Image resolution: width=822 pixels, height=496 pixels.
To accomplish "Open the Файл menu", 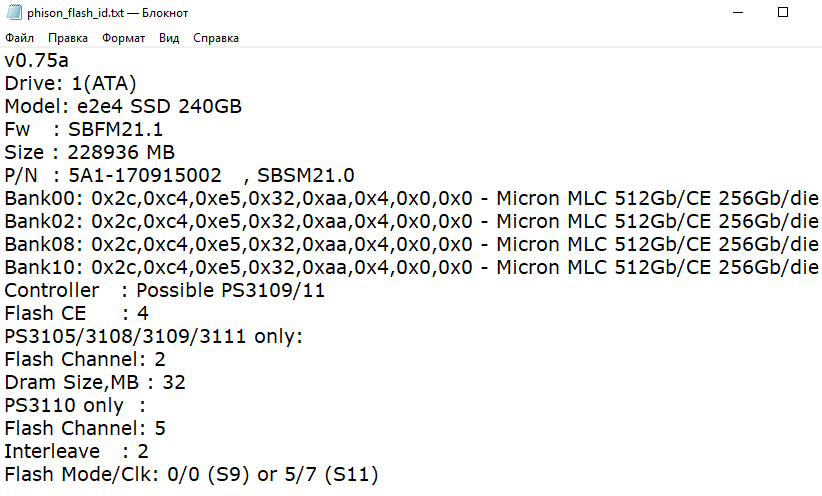I will click(x=19, y=38).
